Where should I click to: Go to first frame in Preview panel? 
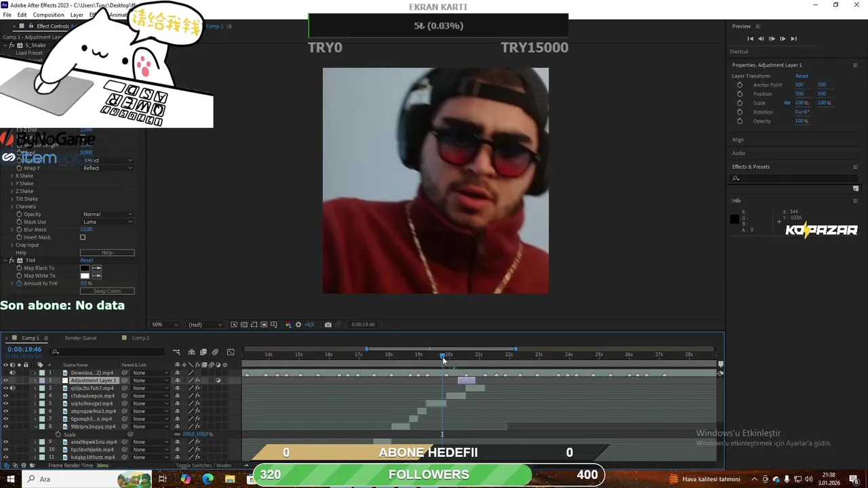click(x=750, y=39)
